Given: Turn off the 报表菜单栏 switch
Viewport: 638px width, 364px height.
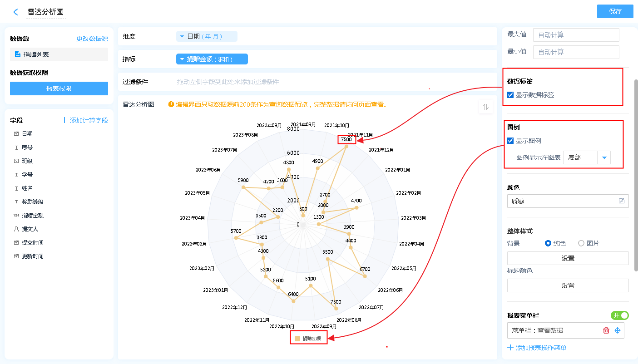Looking at the screenshot, I should click(x=620, y=315).
